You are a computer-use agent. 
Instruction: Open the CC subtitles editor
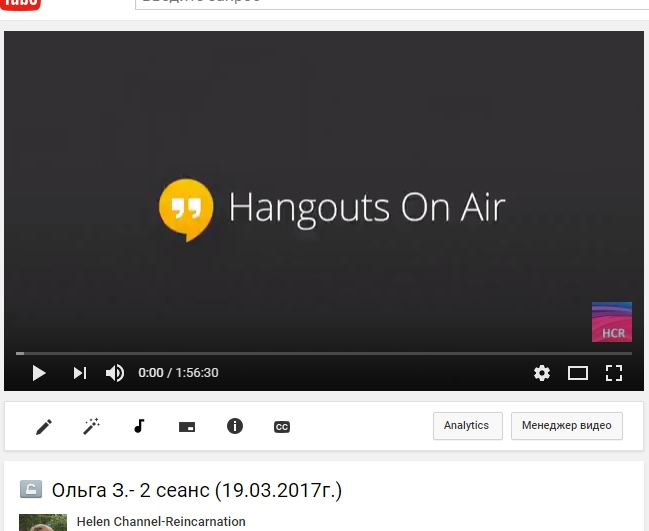click(282, 427)
